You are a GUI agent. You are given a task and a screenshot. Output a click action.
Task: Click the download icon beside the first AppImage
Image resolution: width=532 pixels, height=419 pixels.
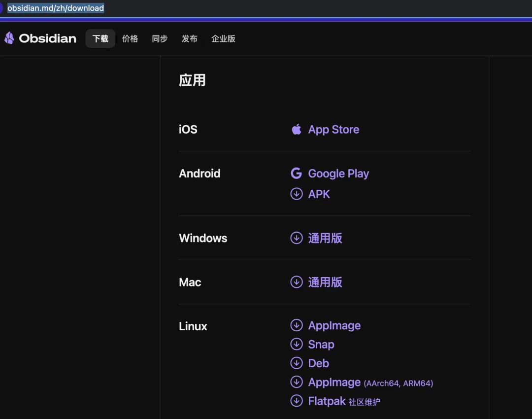(297, 325)
